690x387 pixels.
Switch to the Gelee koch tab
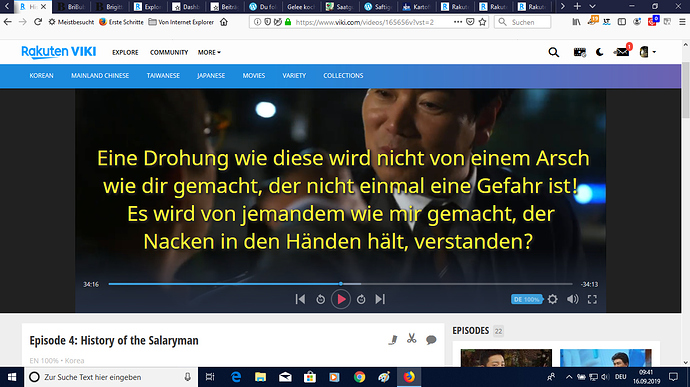[x=301, y=7]
